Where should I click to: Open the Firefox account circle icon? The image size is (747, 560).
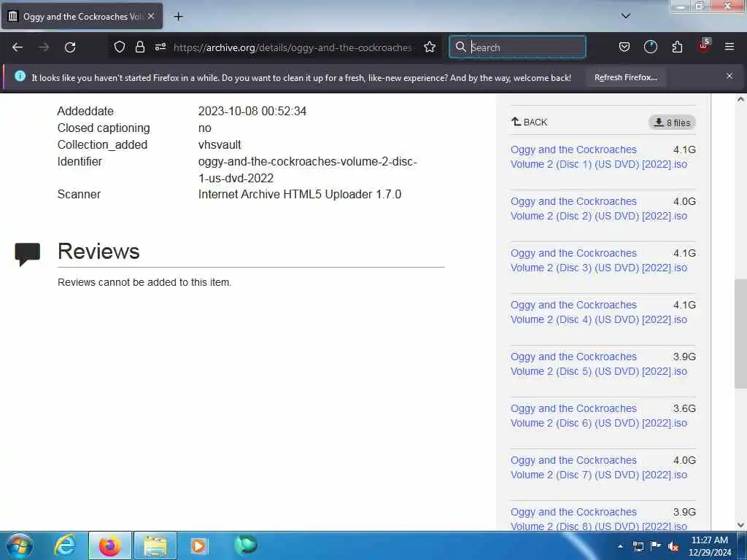[x=650, y=47]
